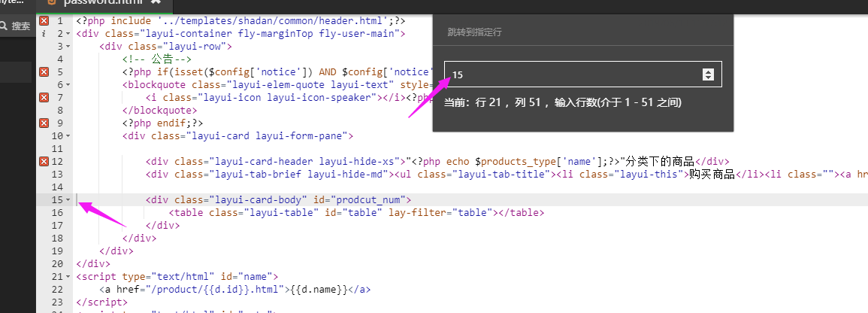The height and width of the screenshot is (313, 868).
Task: Focus the go-to-line number input
Action: (583, 74)
